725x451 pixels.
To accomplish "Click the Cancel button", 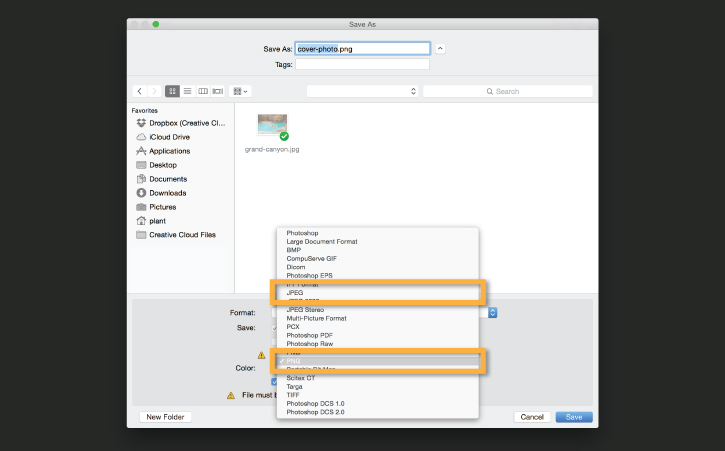I will click(x=532, y=417).
